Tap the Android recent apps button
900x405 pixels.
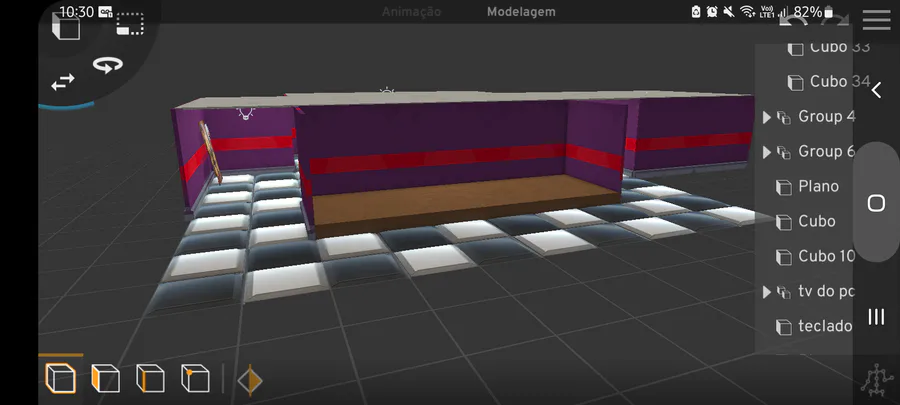click(876, 317)
